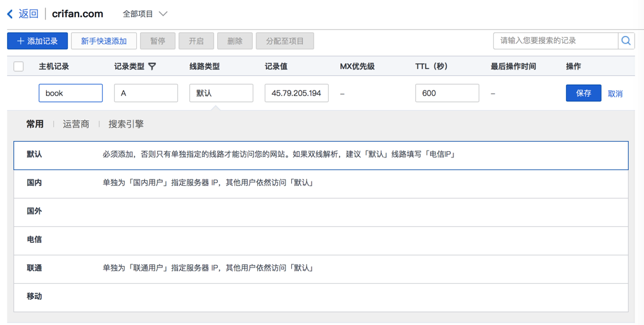Open the 记录类型 A dropdown

tap(146, 93)
